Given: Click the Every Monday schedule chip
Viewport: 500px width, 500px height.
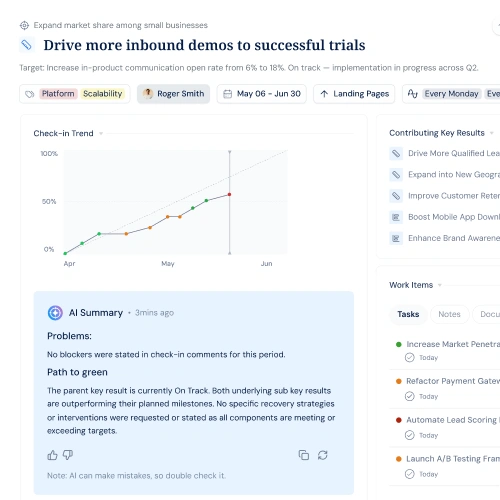Looking at the screenshot, I should coord(451,94).
